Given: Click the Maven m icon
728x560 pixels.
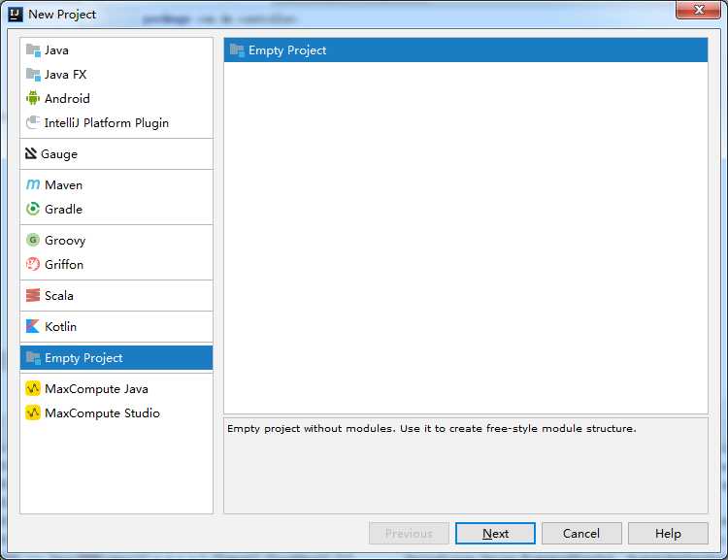Looking at the screenshot, I should [x=33, y=184].
